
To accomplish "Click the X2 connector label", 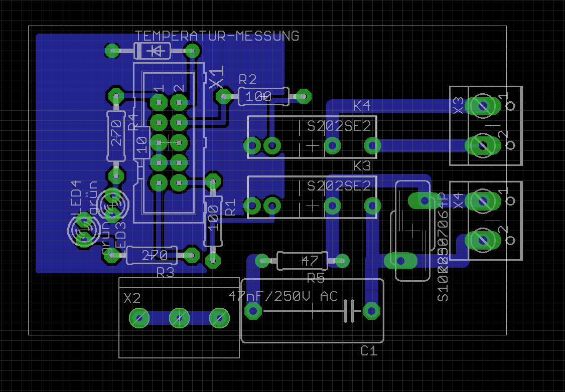I will tap(132, 298).
